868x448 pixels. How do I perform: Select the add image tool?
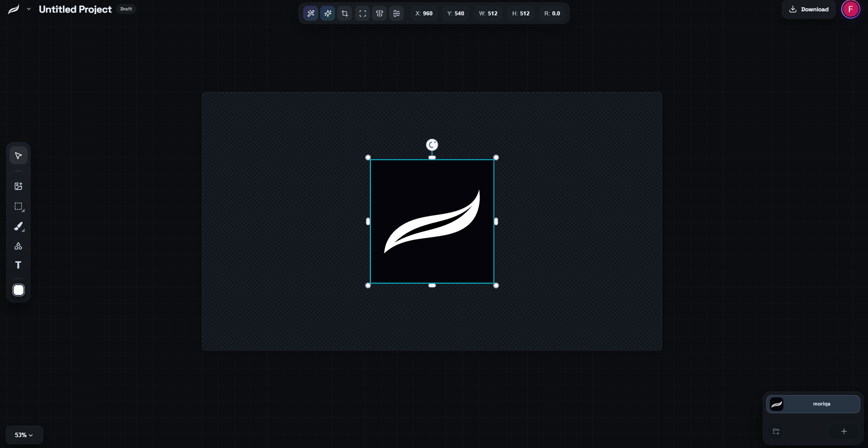(x=19, y=186)
